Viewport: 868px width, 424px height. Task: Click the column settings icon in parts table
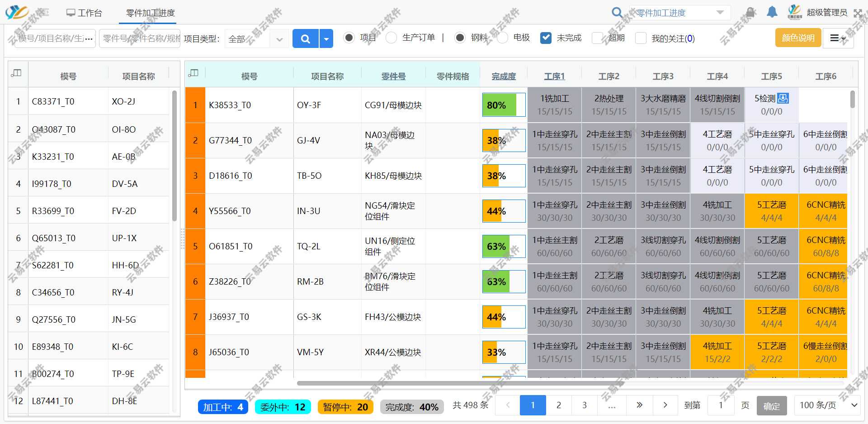tap(193, 73)
